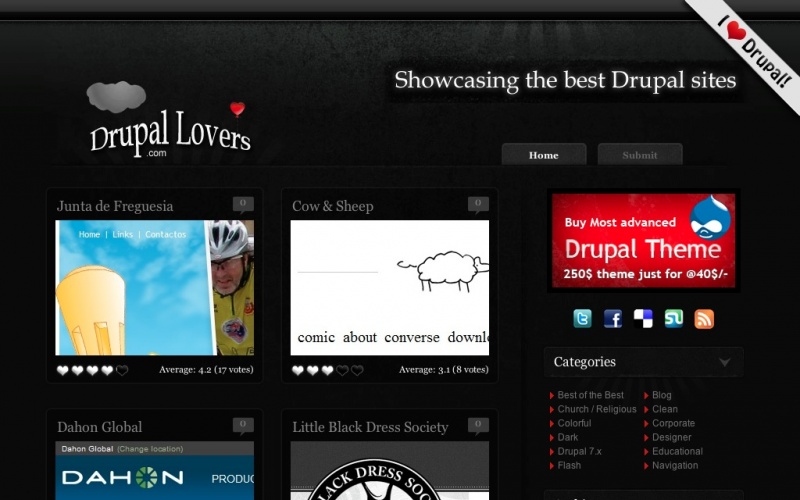Screen dimensions: 800x500
Task: Open Cow & Sheep comment bubble
Action: coord(478,205)
